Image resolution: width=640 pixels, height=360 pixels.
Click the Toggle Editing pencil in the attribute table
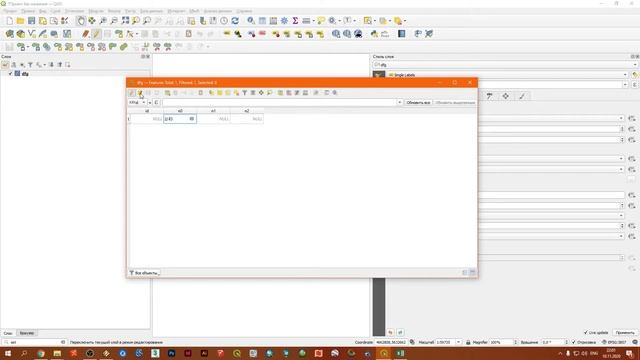131,93
